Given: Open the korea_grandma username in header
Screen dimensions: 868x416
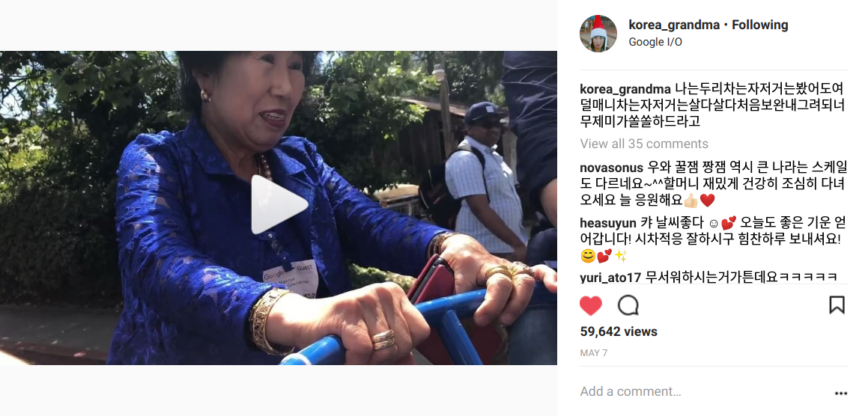Looking at the screenshot, I should (x=674, y=25).
